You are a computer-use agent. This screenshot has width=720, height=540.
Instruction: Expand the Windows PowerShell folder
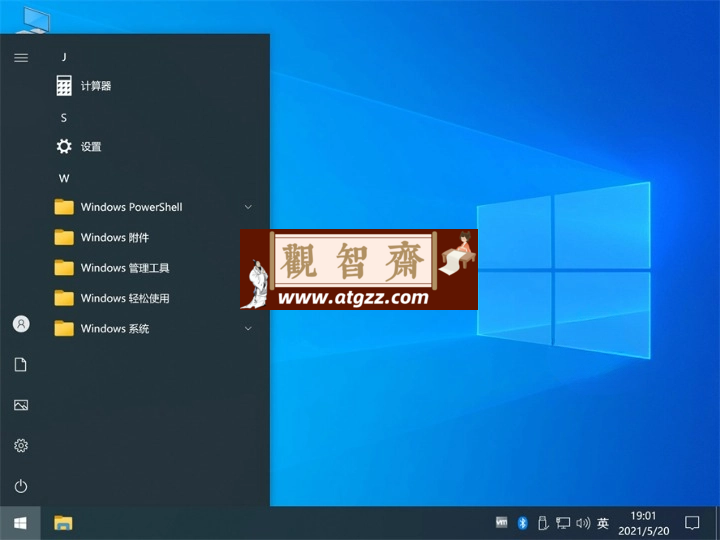[x=155, y=207]
